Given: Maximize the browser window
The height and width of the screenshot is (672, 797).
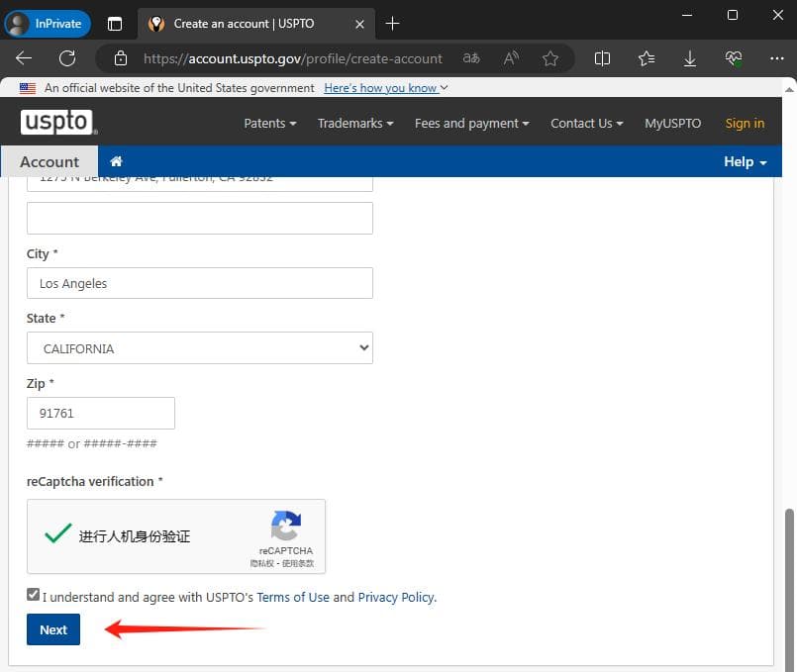Looking at the screenshot, I should [733, 15].
